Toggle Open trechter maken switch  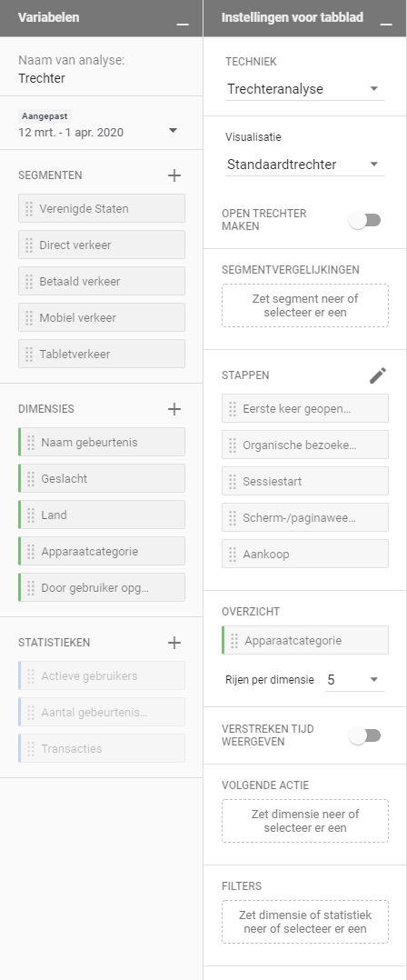pos(365,220)
